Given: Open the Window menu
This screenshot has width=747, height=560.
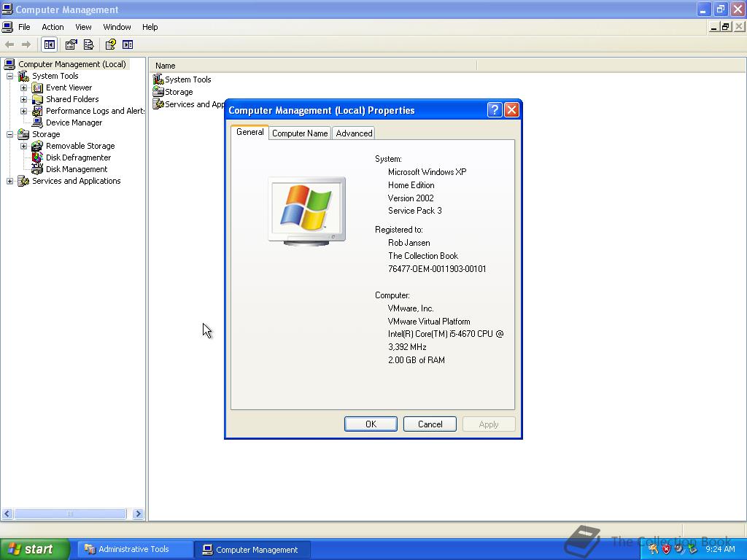Looking at the screenshot, I should coord(117,27).
